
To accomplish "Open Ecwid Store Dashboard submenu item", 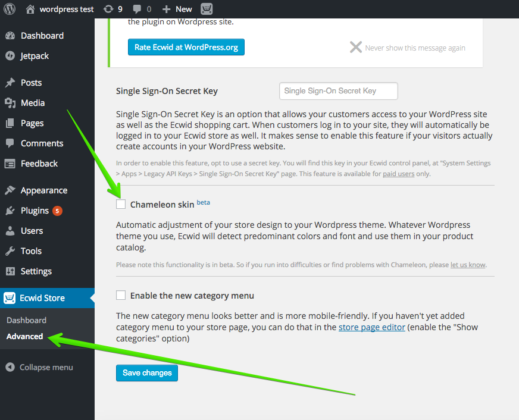I will 26,320.
